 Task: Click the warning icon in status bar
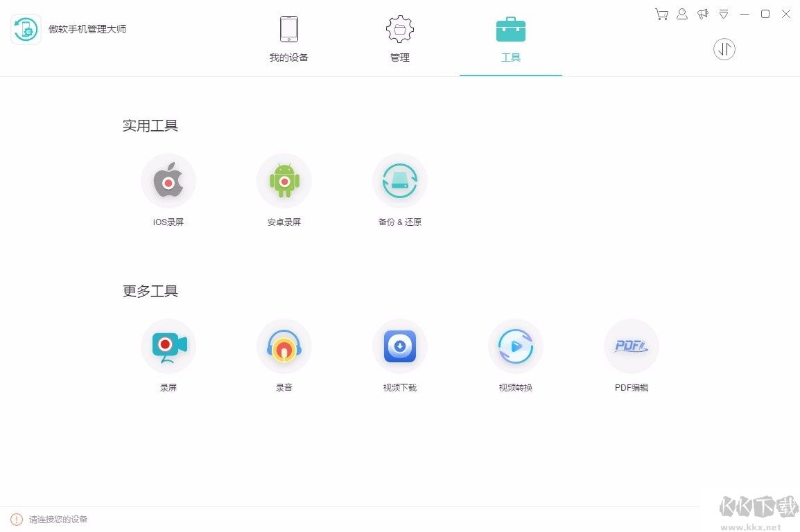coord(17,520)
